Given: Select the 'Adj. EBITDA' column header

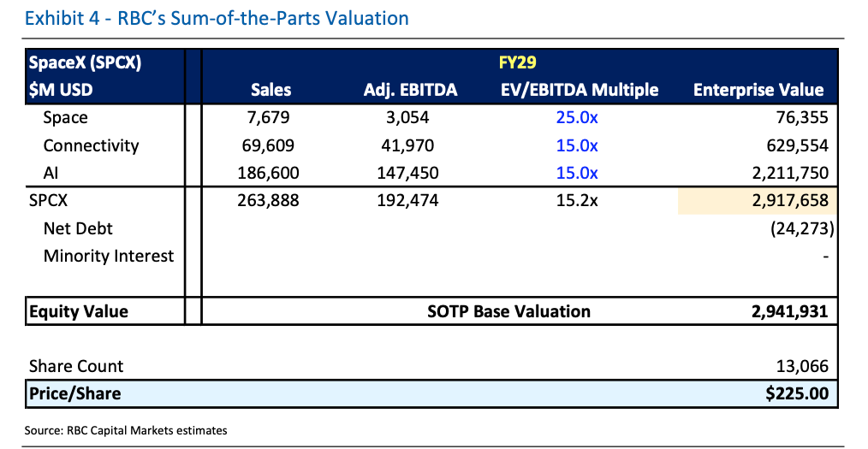Looking at the screenshot, I should 410,90.
